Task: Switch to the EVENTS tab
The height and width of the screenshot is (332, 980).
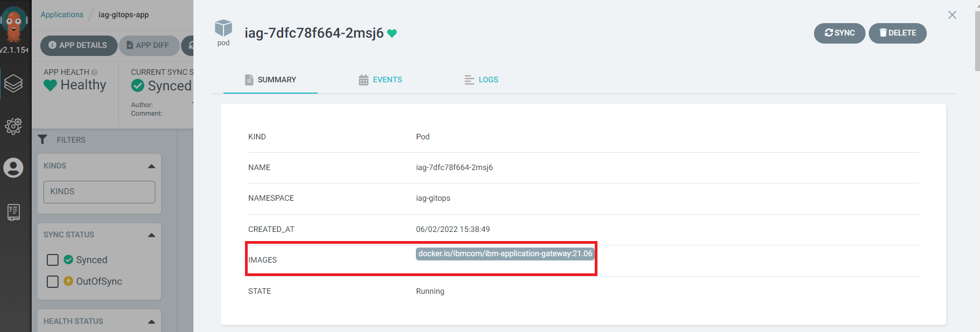Action: click(x=380, y=80)
